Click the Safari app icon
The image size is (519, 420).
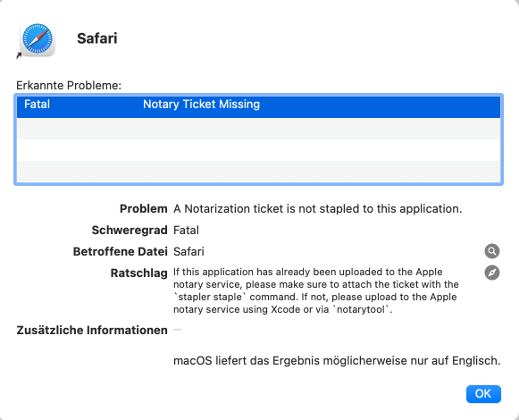pos(38,38)
